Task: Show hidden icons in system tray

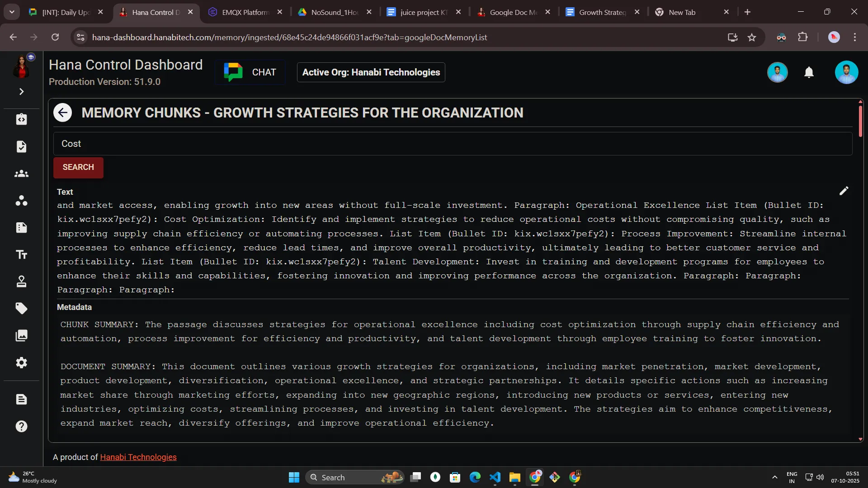Action: click(x=774, y=477)
